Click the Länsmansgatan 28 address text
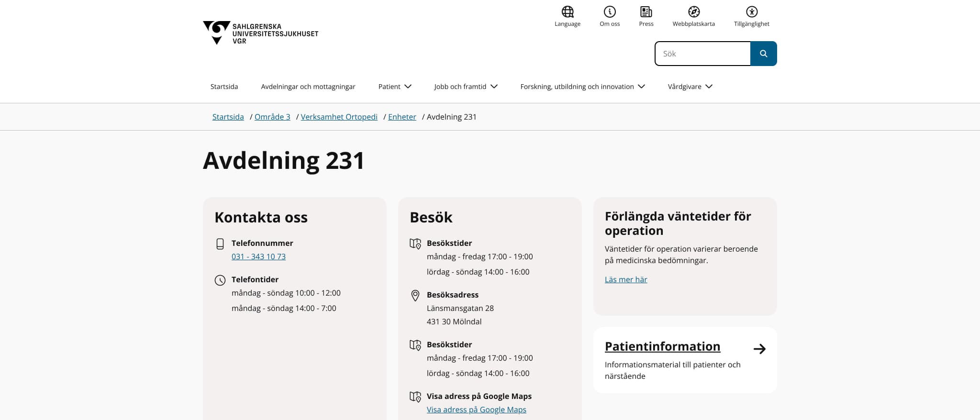Image resolution: width=980 pixels, height=420 pixels. pyautogui.click(x=460, y=308)
